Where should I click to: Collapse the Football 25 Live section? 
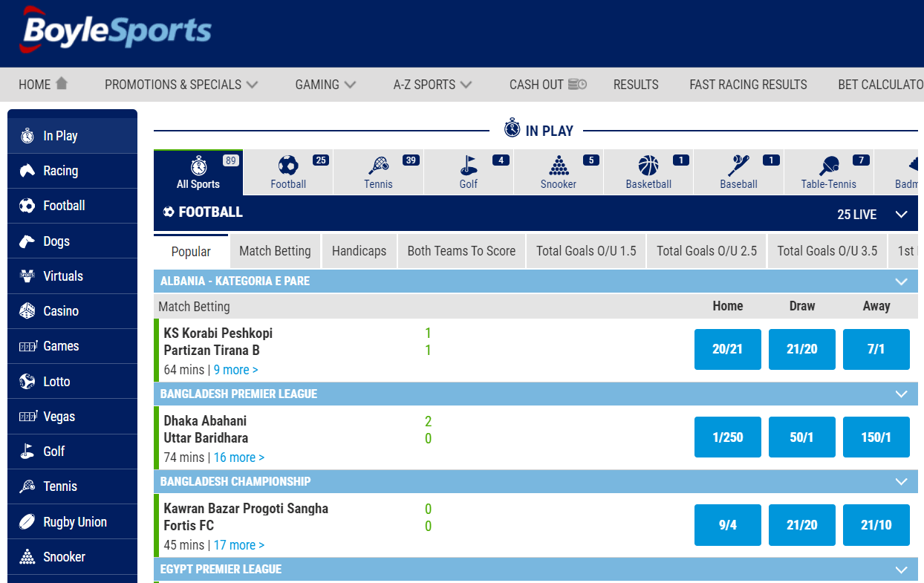(x=902, y=215)
